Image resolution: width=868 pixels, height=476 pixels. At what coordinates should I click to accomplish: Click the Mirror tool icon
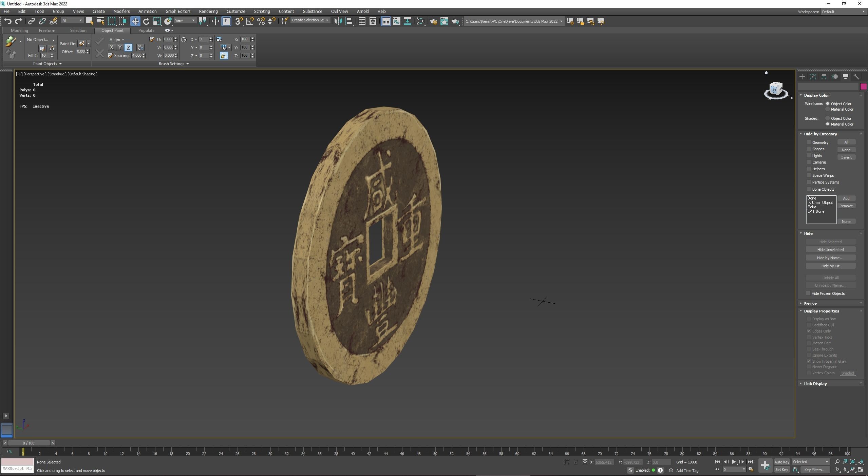click(x=338, y=21)
